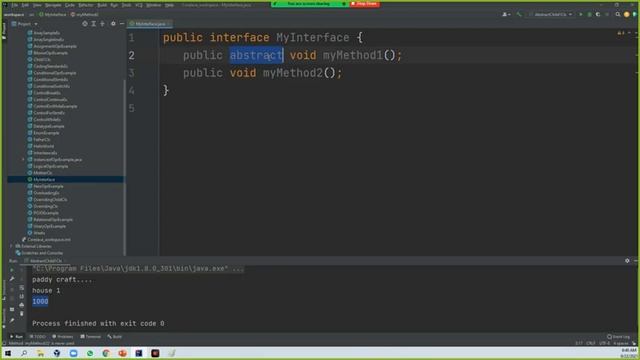This screenshot has height=360, width=640.
Task: Expand the External Libraries node
Action: 11,246
